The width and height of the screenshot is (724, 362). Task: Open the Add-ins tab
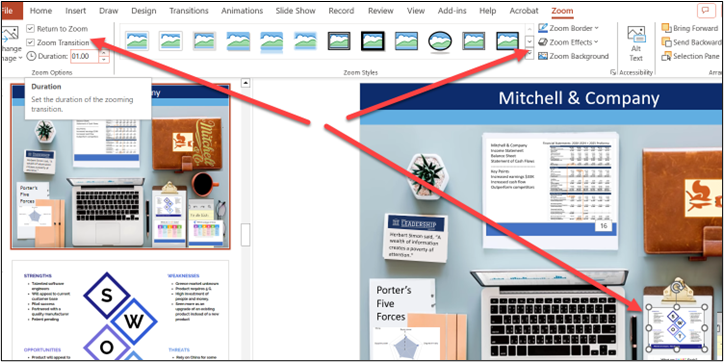tap(452, 11)
